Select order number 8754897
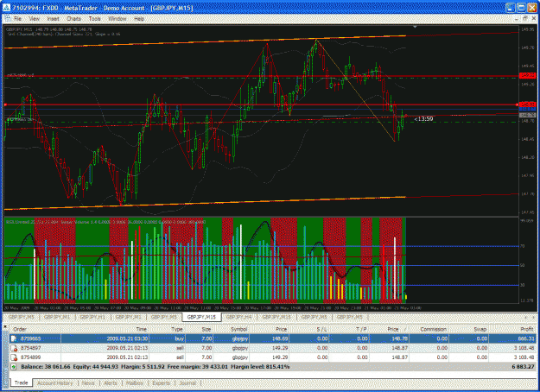Screen dimensions: 540x392 pyautogui.click(x=30, y=348)
